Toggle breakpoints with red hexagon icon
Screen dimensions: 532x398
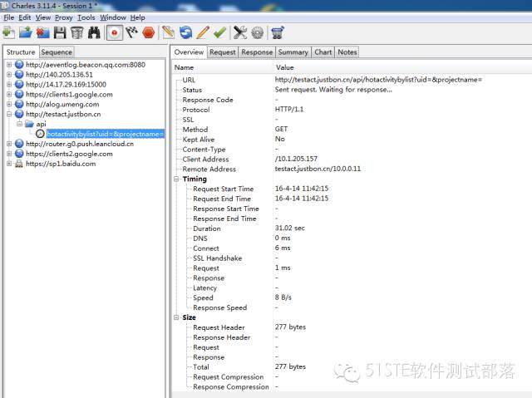(x=149, y=33)
